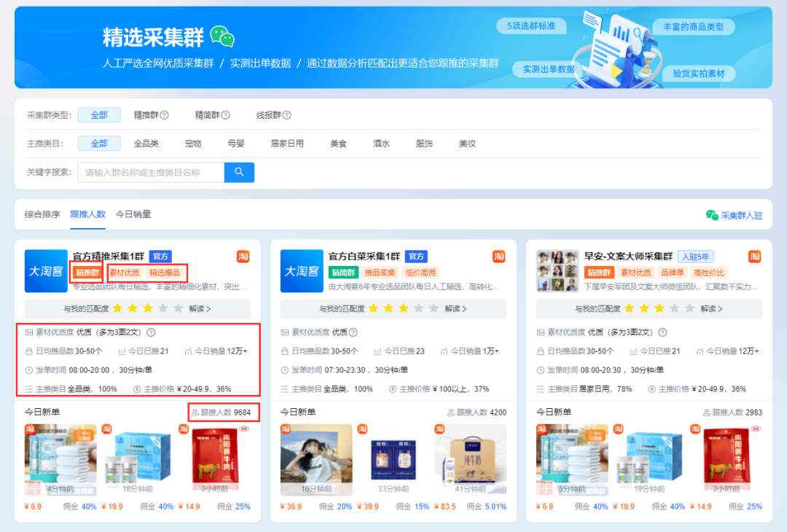Viewport: 787px width, 532px height.
Task: Click 大淘客 logo of 官方白菜采集1群
Action: (302, 271)
